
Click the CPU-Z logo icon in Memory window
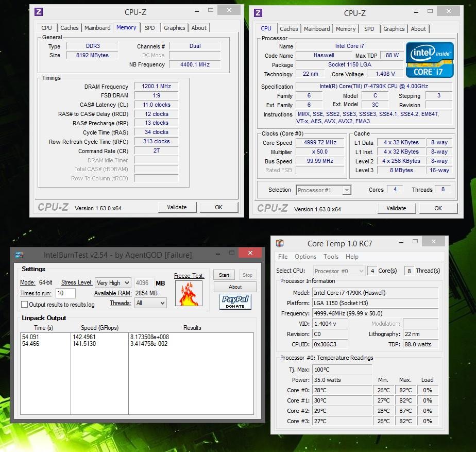pos(39,12)
